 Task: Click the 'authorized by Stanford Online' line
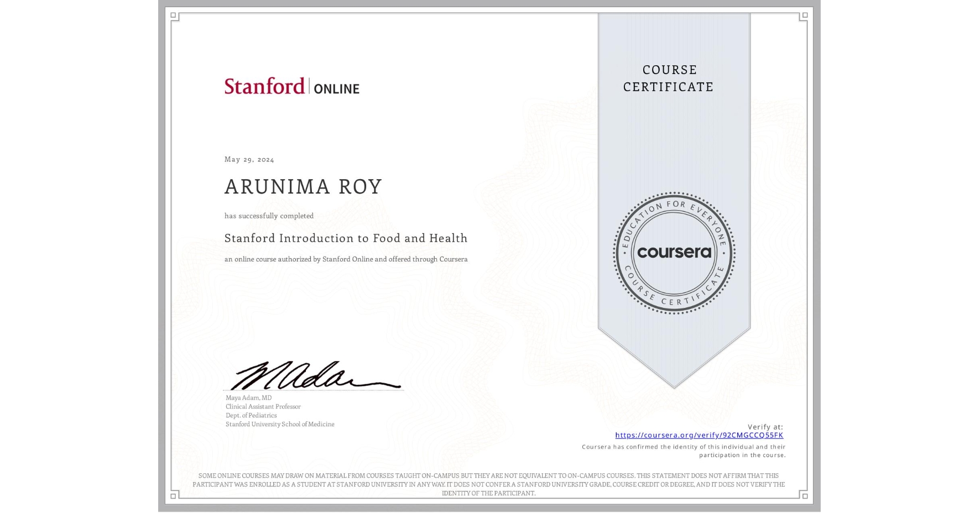[x=346, y=259]
